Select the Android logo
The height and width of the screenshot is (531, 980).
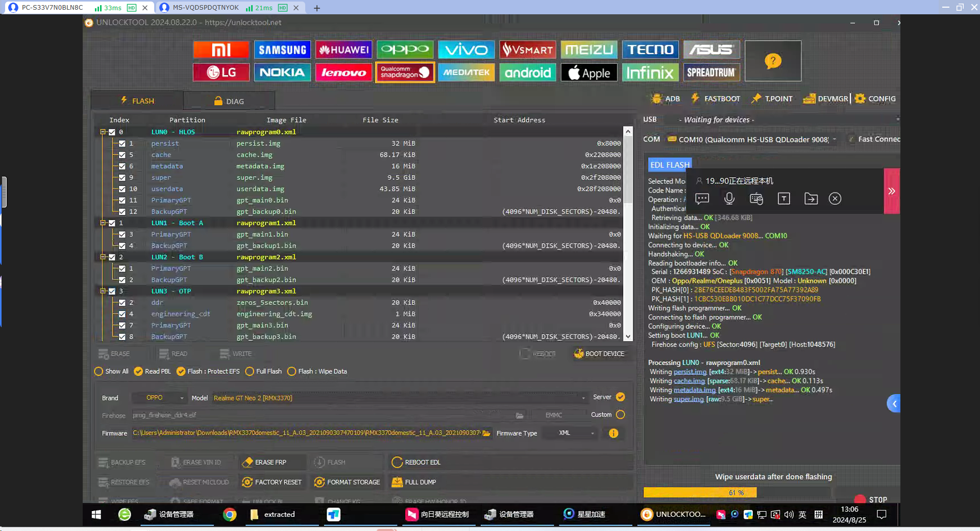pyautogui.click(x=527, y=73)
